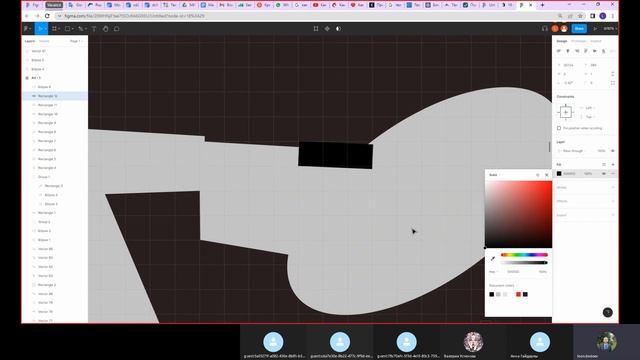This screenshot has width=640, height=360.
Task: Open the help button at bottom right
Action: coord(607,312)
